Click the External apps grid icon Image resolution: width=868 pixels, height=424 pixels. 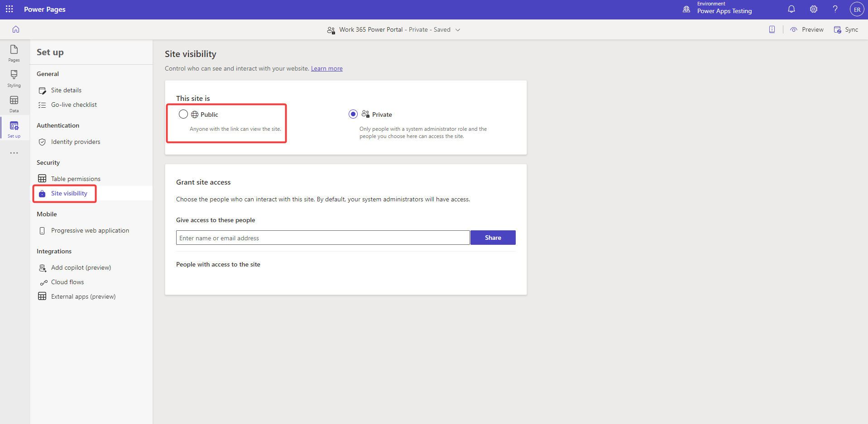point(42,296)
